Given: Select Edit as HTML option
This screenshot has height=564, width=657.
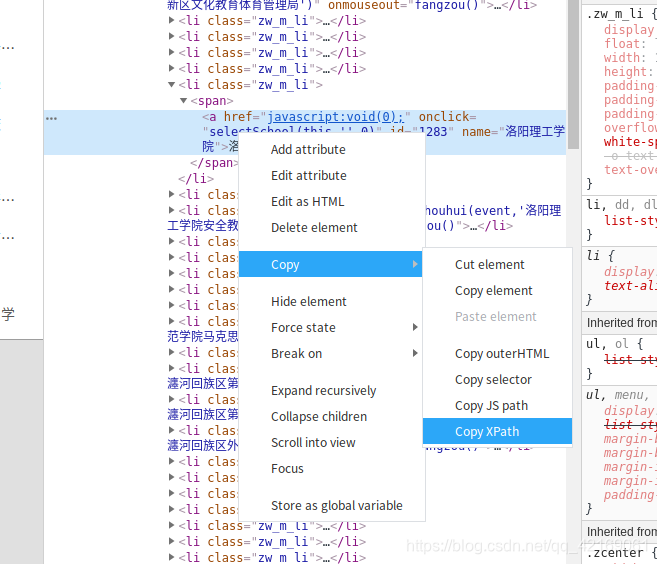Looking at the screenshot, I should [x=307, y=202].
